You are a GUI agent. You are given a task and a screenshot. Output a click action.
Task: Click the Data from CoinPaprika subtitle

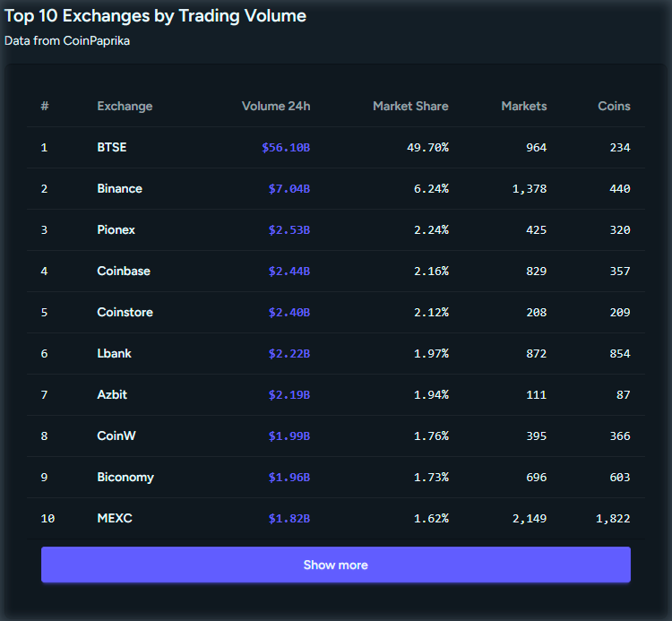(x=67, y=40)
